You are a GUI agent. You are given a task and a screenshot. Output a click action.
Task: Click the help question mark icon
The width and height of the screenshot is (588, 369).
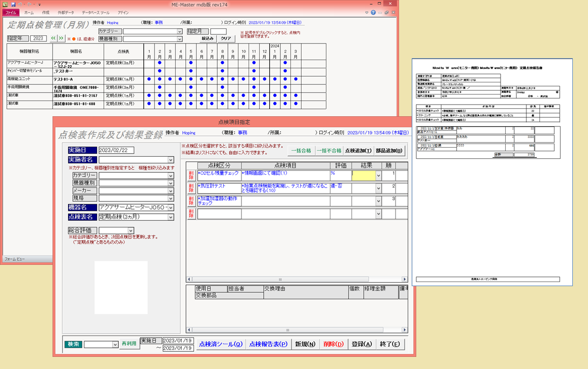(373, 13)
